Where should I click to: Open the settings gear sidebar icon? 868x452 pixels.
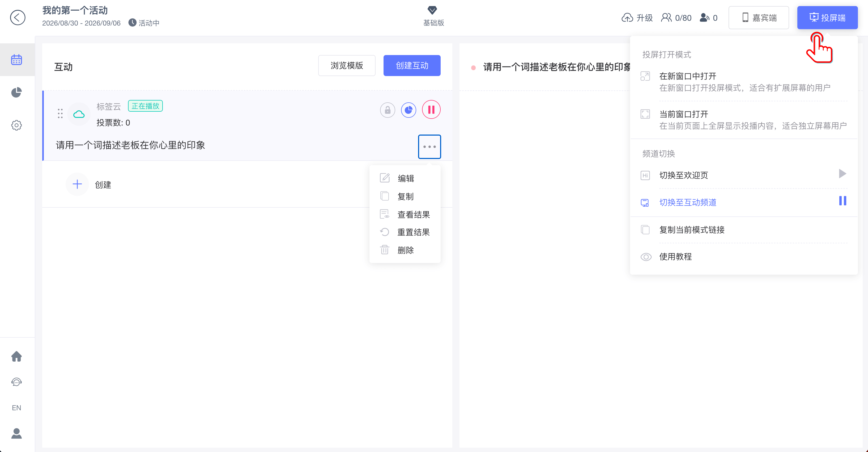[16, 125]
